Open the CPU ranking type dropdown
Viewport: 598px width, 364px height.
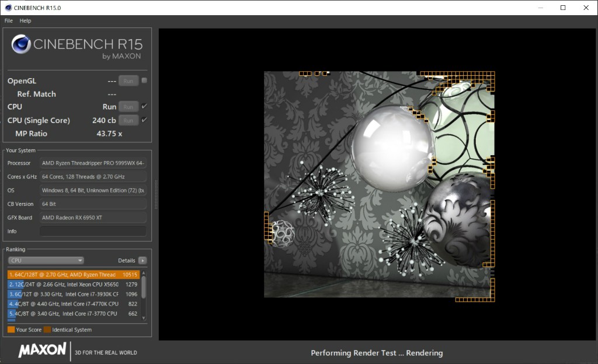click(46, 261)
